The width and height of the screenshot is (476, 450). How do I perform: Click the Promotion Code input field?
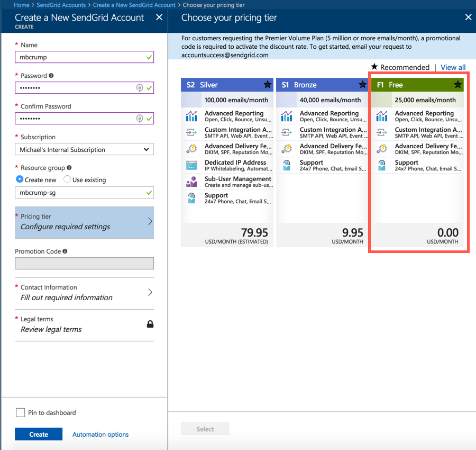85,264
